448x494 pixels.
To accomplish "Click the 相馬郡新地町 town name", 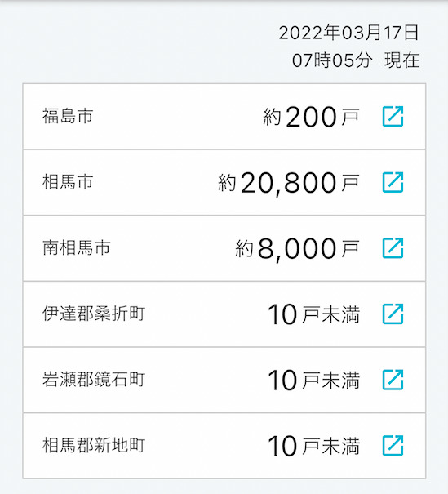I will pyautogui.click(x=94, y=446).
